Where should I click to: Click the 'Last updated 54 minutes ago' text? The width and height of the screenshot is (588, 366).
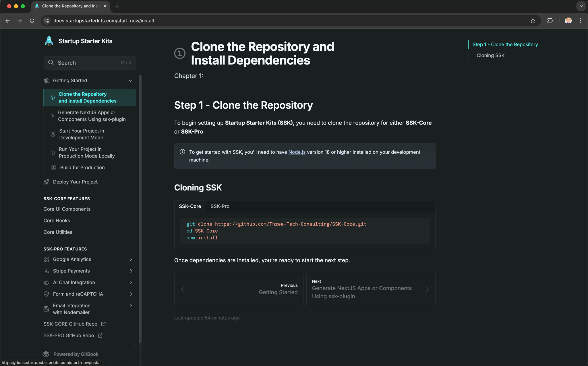coord(207,318)
